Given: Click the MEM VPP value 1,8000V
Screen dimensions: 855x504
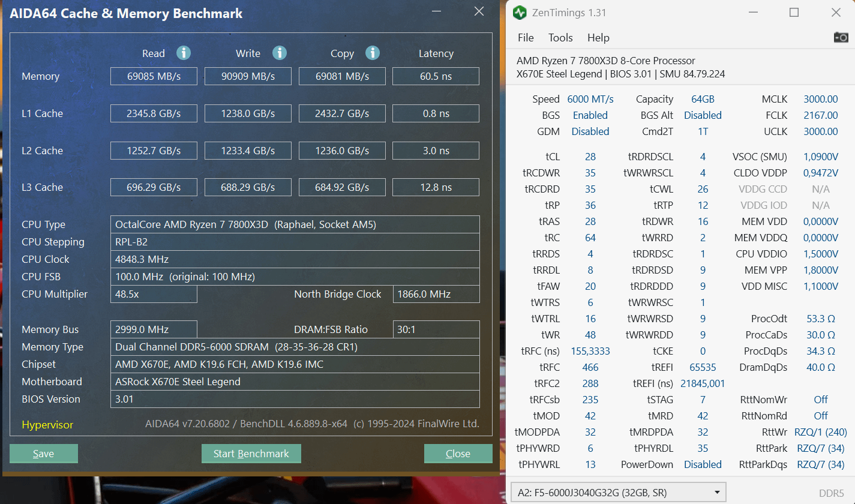Looking at the screenshot, I should click(821, 270).
